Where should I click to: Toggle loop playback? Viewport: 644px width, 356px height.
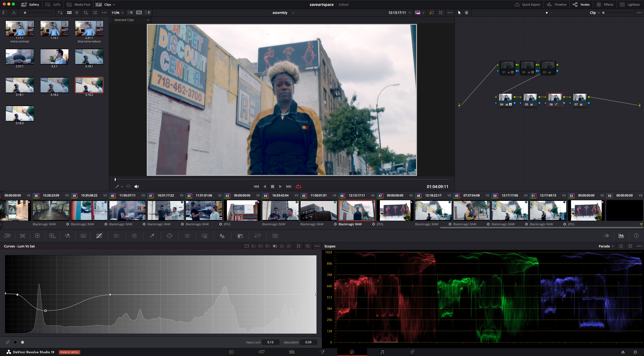tap(298, 187)
